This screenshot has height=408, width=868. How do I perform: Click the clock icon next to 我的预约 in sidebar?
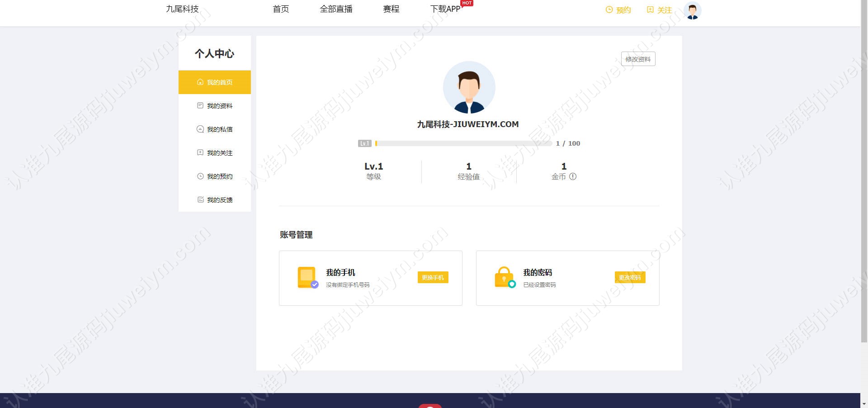click(x=200, y=176)
